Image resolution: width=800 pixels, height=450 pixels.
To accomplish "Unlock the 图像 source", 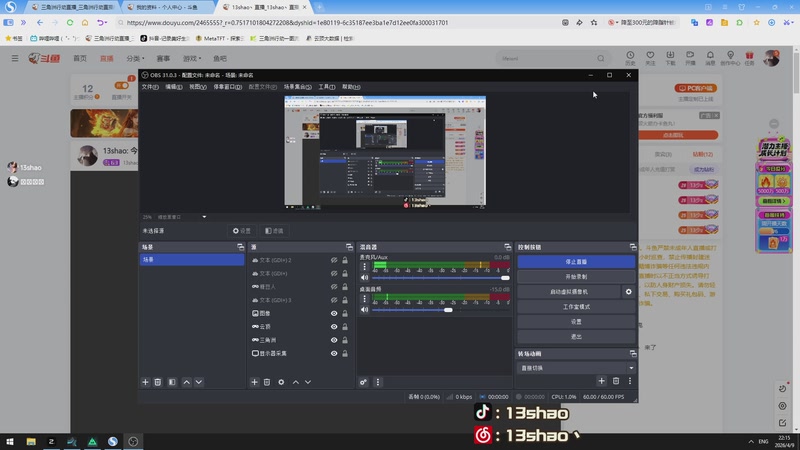I will 345,313.
